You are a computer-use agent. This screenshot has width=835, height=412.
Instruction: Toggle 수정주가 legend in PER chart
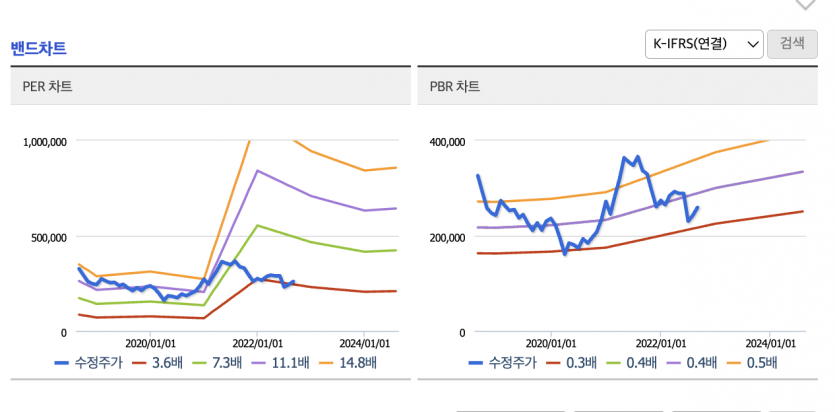89,363
